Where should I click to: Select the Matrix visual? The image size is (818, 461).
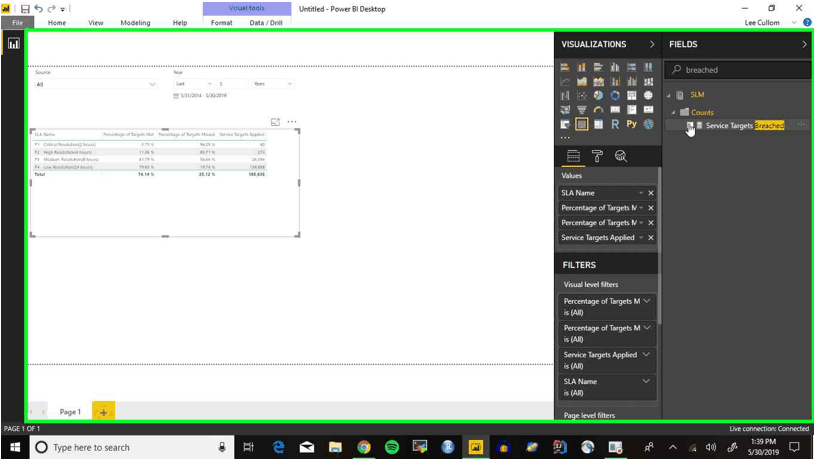(598, 124)
